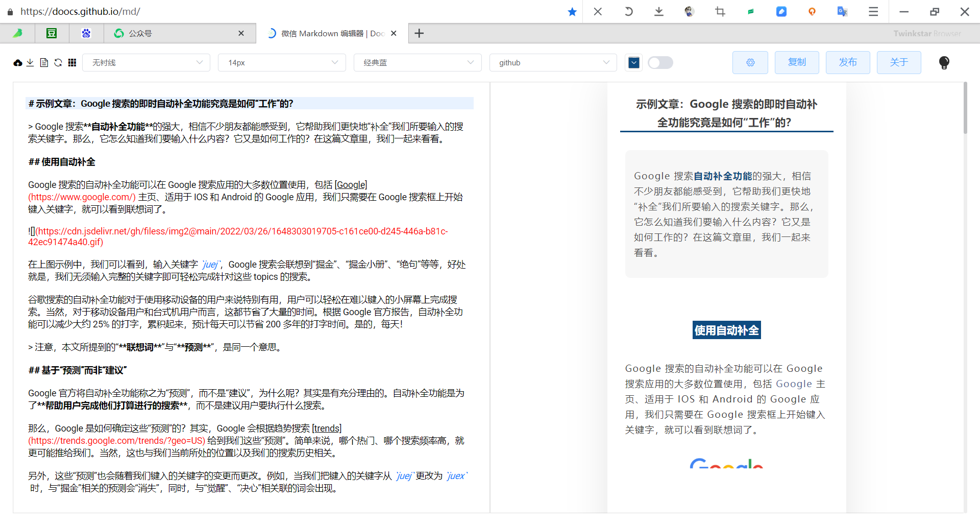980x524 pixels.
Task: Toggle the switch next to the color picker
Action: click(660, 62)
